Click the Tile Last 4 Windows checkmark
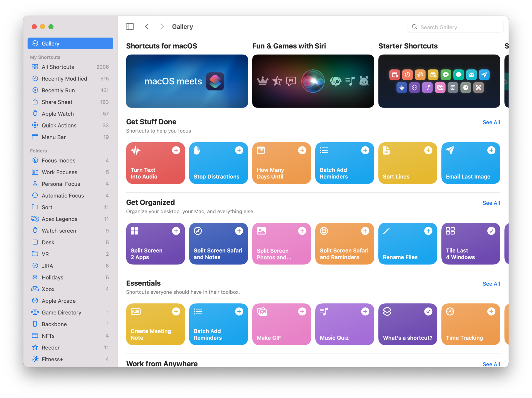Screen dimensions: 532x398 (491, 231)
